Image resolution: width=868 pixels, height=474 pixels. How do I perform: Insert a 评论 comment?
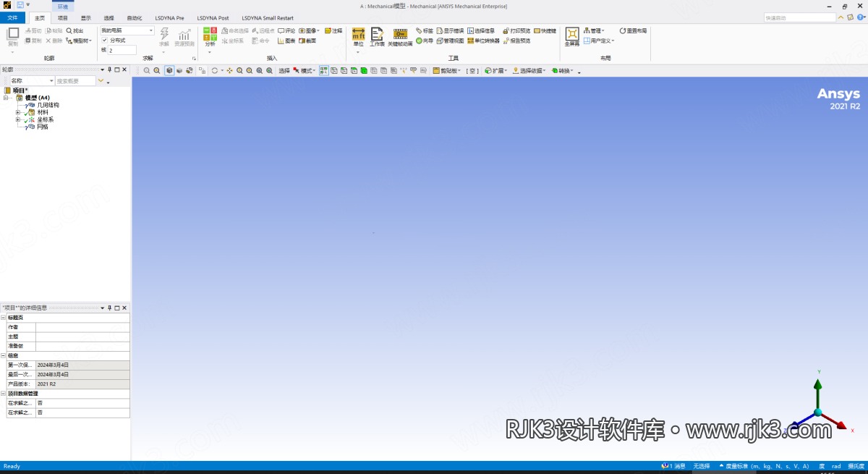(286, 31)
